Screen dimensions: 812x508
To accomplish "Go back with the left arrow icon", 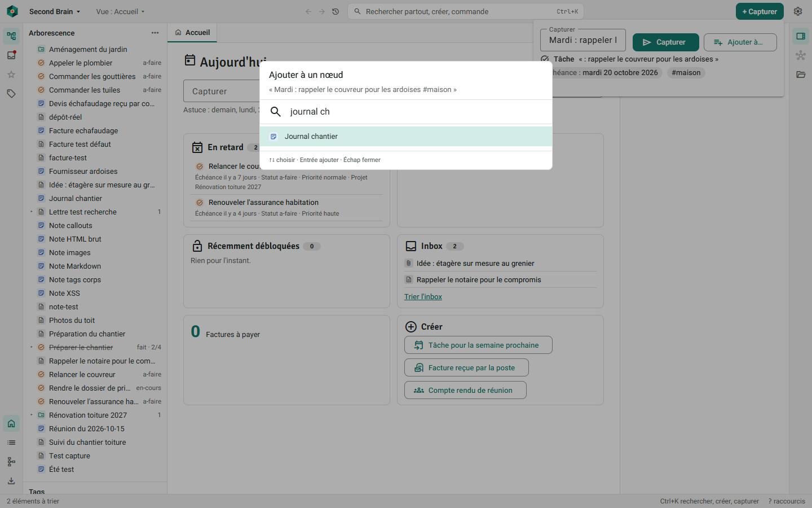I will 308,11.
